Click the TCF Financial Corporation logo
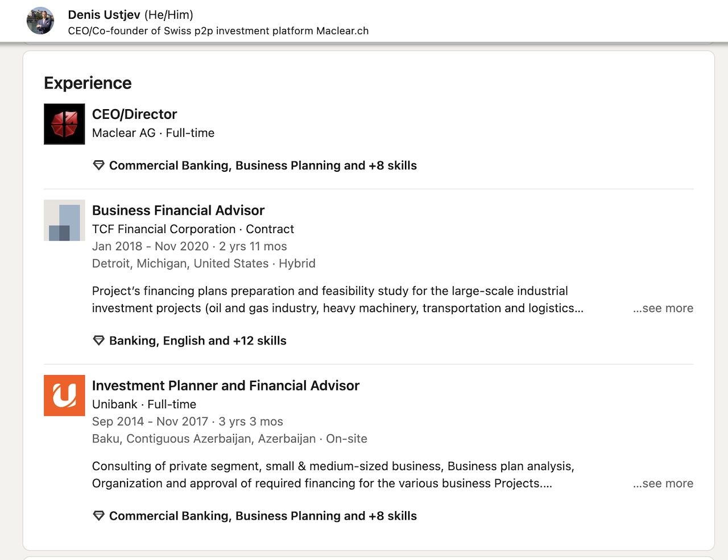 point(64,220)
